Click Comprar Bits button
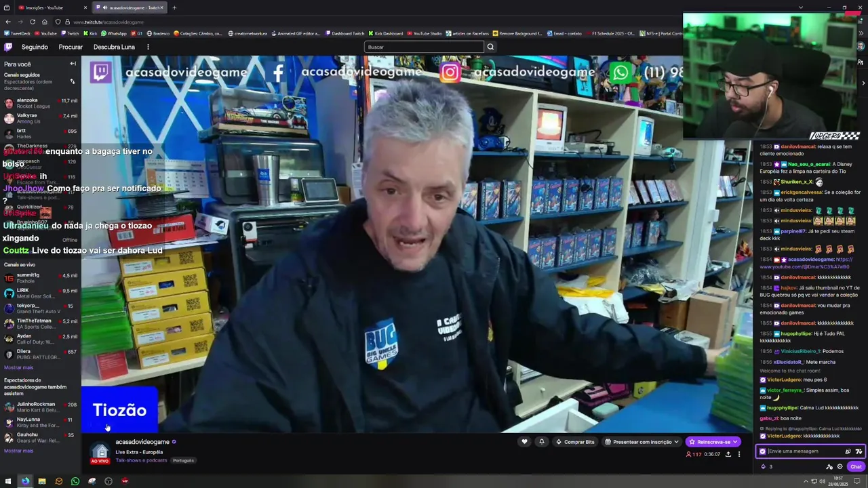The width and height of the screenshot is (868, 488). coord(575,442)
